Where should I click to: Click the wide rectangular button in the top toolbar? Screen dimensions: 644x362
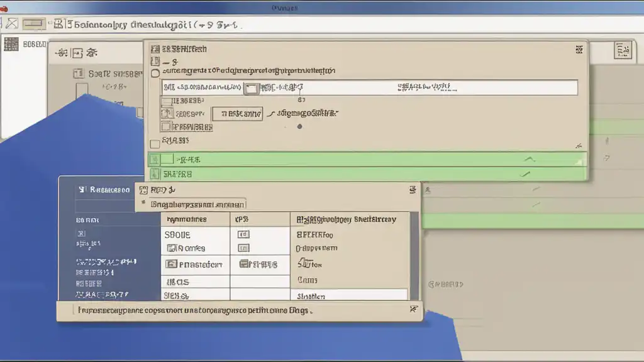34,25
